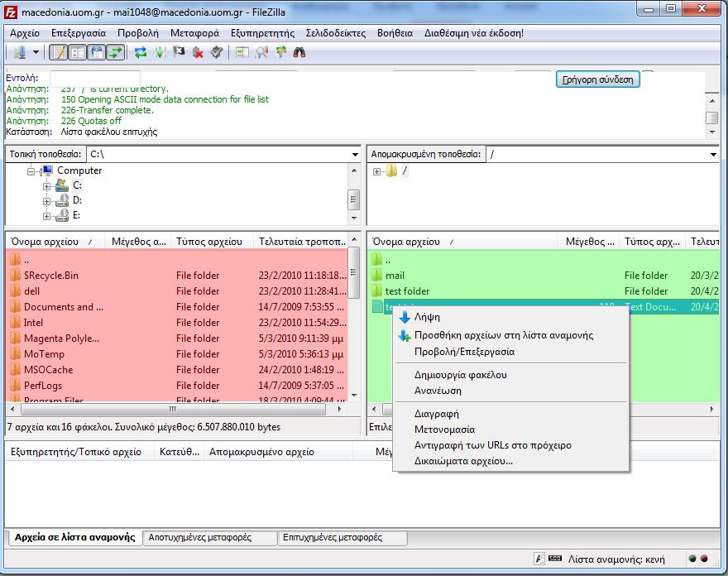This screenshot has width=728, height=576.
Task: Open the remote location path dropdown
Action: coord(714,154)
